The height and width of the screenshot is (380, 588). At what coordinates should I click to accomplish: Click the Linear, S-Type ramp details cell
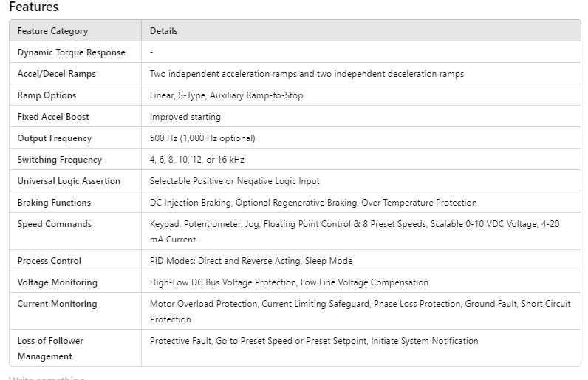tap(226, 95)
